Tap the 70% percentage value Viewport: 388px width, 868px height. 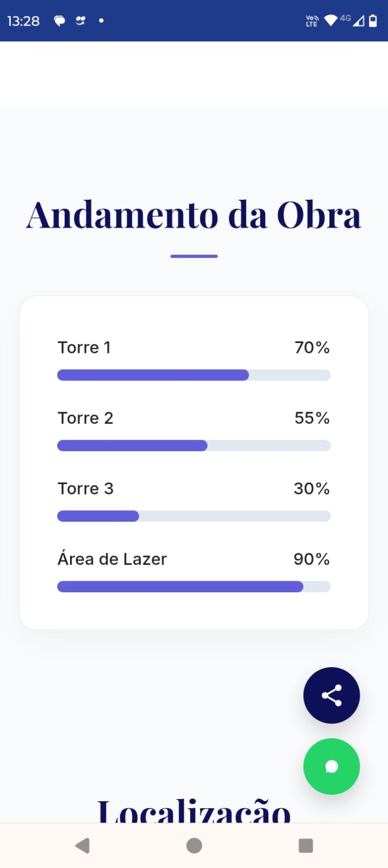312,347
